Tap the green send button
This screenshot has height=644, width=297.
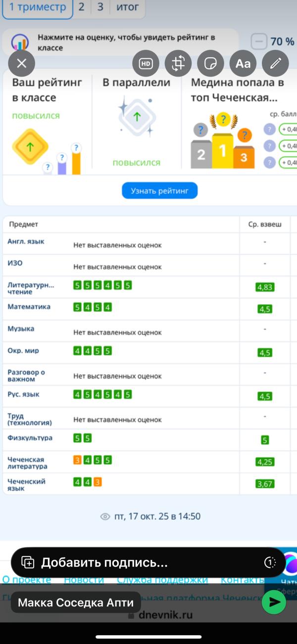point(274,601)
